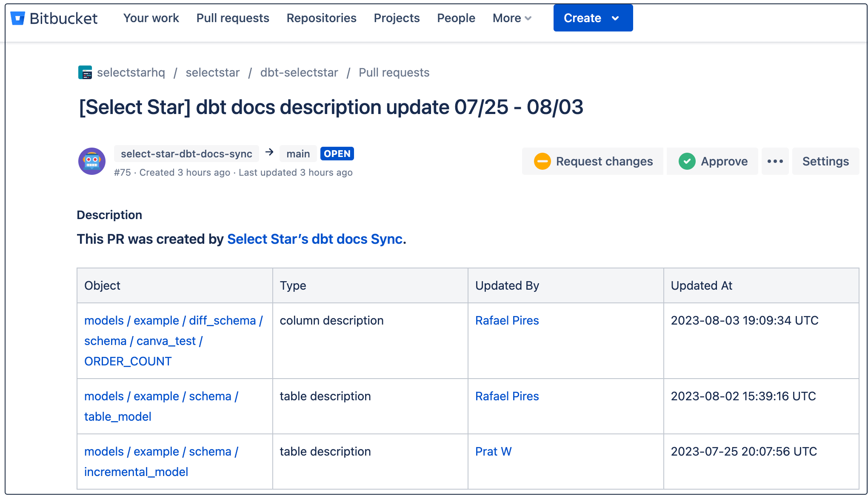Open Your work in the nav bar
The height and width of the screenshot is (496, 868).
click(x=151, y=18)
